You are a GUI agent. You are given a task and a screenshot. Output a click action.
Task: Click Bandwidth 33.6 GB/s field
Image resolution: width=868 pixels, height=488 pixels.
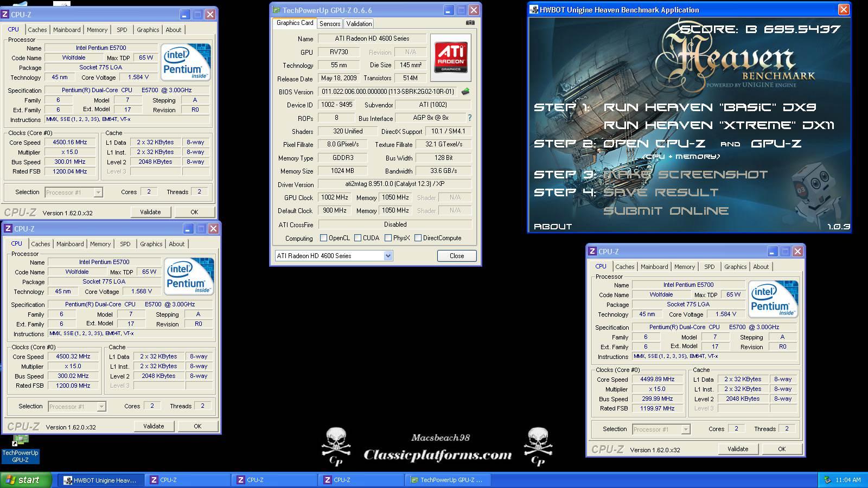click(444, 171)
